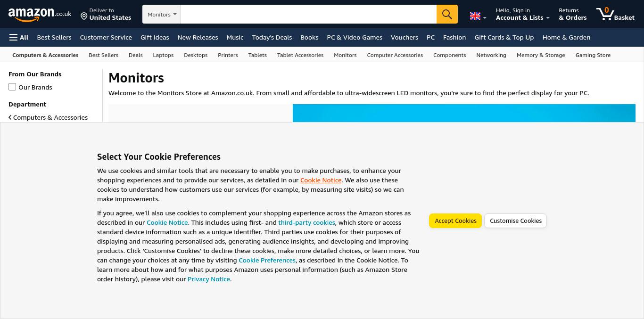Open the Privacy Notice link
The image size is (644, 319).
pyautogui.click(x=208, y=279)
